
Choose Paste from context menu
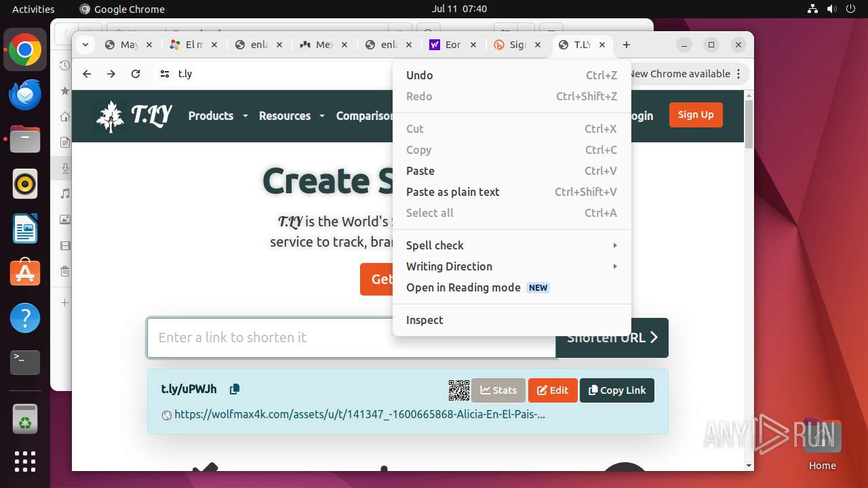(x=512, y=171)
